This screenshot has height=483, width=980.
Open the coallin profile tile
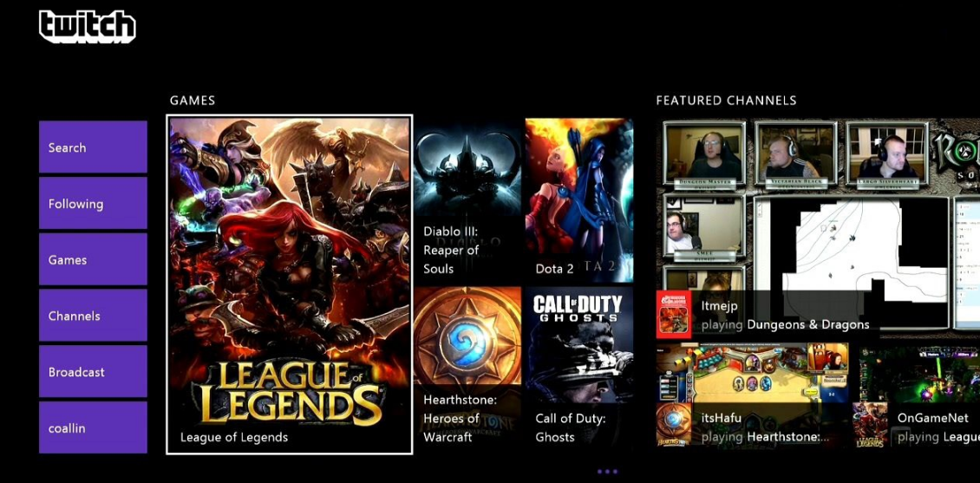(x=93, y=428)
